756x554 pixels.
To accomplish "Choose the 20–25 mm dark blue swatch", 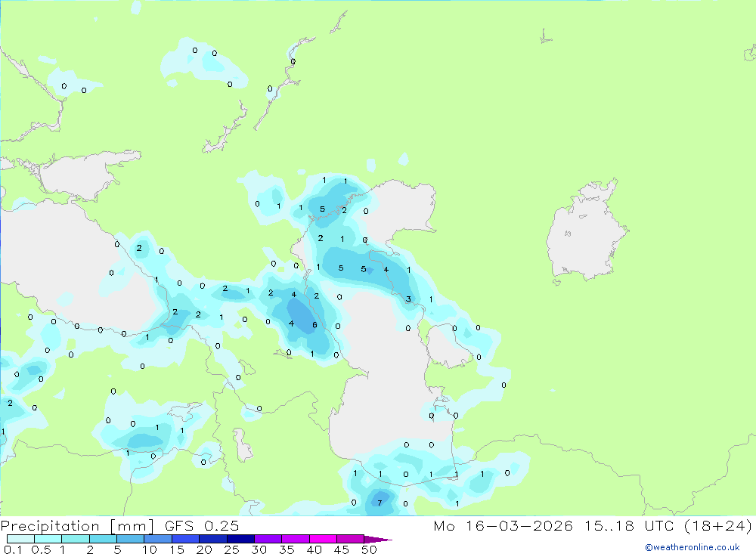I will point(213,539).
